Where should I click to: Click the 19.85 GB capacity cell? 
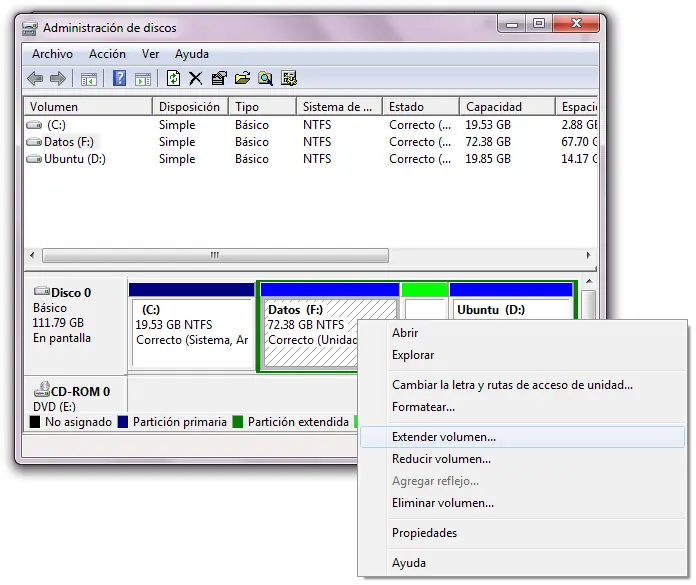click(x=488, y=159)
